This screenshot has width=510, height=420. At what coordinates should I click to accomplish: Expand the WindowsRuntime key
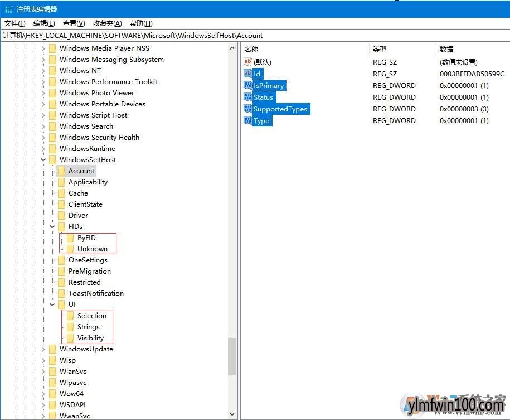pos(43,149)
